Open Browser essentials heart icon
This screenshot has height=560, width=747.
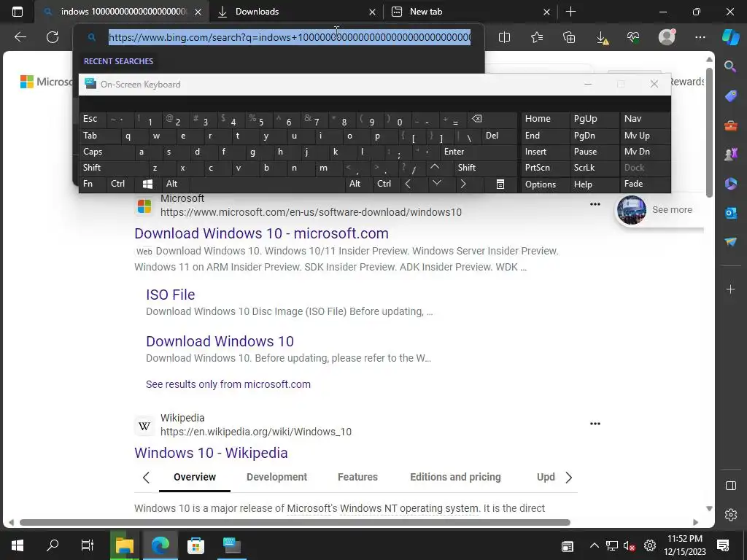pyautogui.click(x=634, y=37)
